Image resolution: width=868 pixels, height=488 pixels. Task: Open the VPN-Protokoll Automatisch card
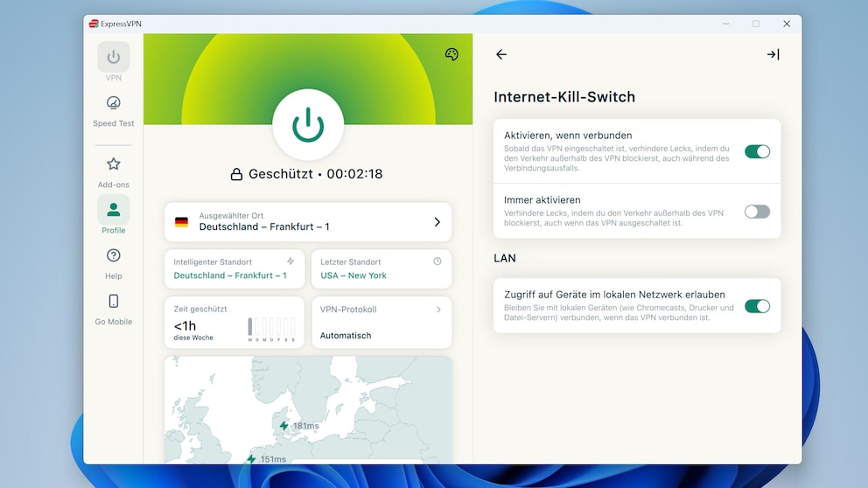click(x=381, y=323)
